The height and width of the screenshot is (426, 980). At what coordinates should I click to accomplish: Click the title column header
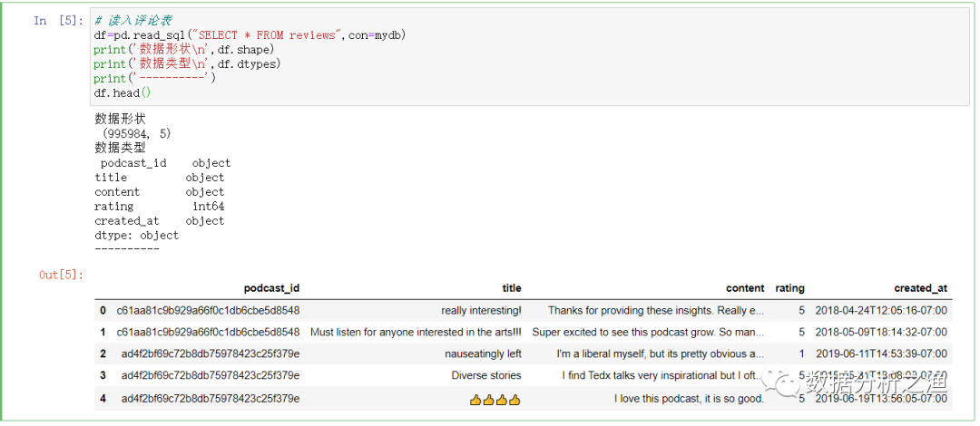click(x=512, y=288)
